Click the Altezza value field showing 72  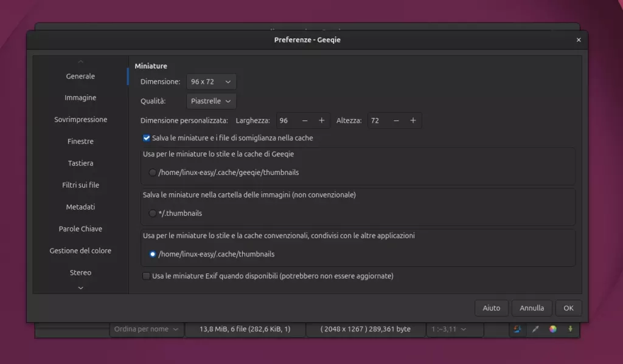pos(378,121)
